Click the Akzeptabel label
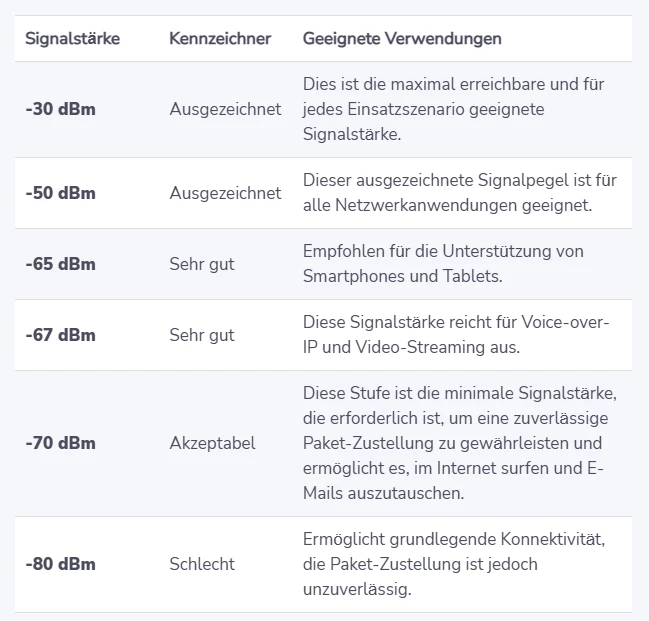This screenshot has width=649, height=621. click(x=212, y=443)
